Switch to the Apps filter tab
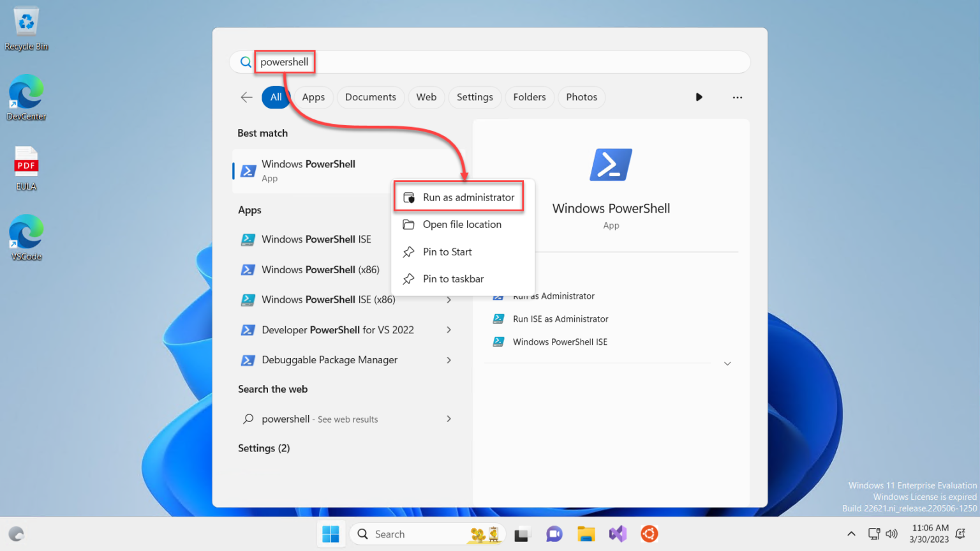This screenshot has height=551, width=980. (x=313, y=97)
